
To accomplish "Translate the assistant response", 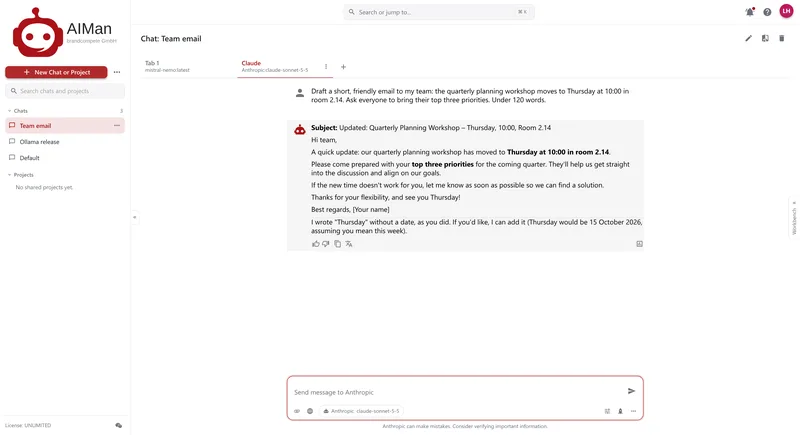I will (348, 244).
